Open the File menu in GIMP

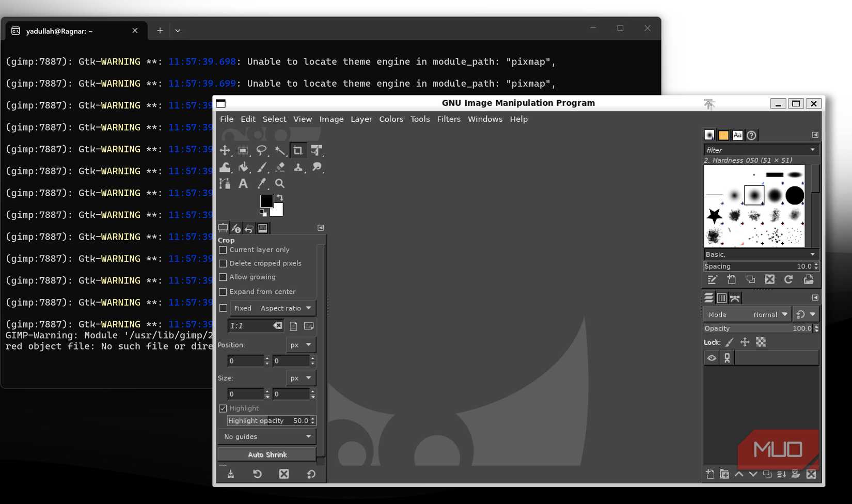[x=227, y=119]
